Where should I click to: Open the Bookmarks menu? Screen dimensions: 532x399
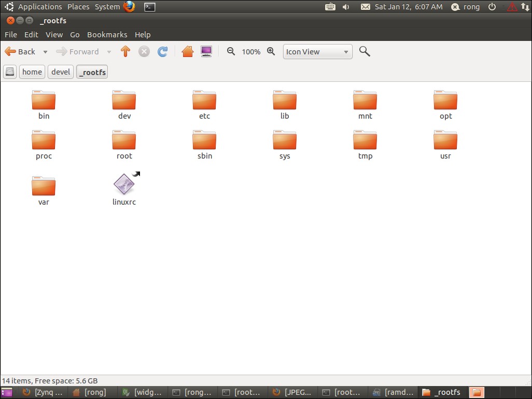pyautogui.click(x=107, y=35)
